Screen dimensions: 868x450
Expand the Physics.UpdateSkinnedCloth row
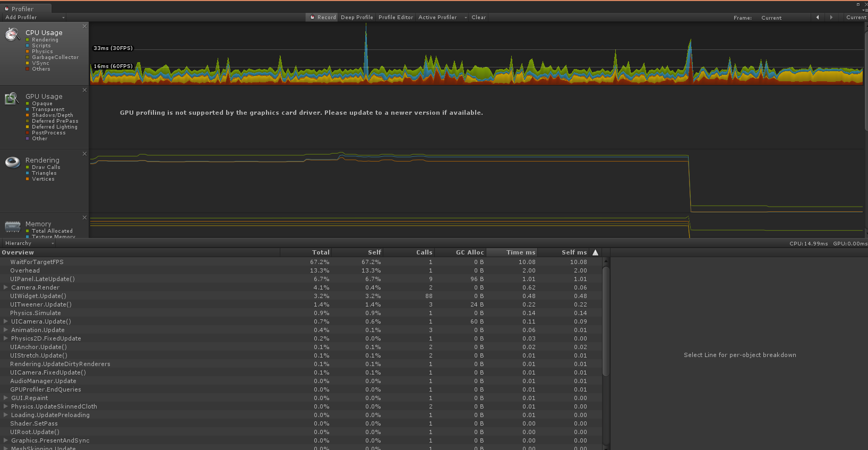click(x=6, y=406)
